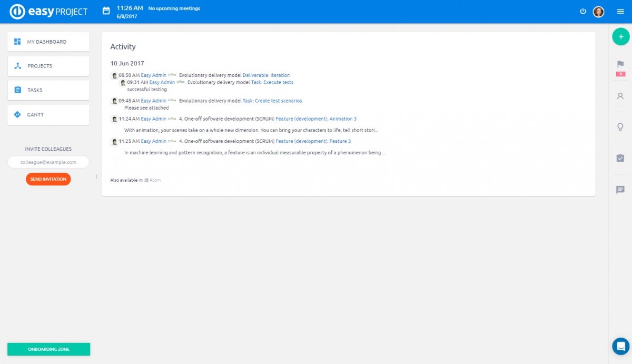The height and width of the screenshot is (364, 632).
Task: Open the Task: Execute tests link
Action: coord(272,82)
